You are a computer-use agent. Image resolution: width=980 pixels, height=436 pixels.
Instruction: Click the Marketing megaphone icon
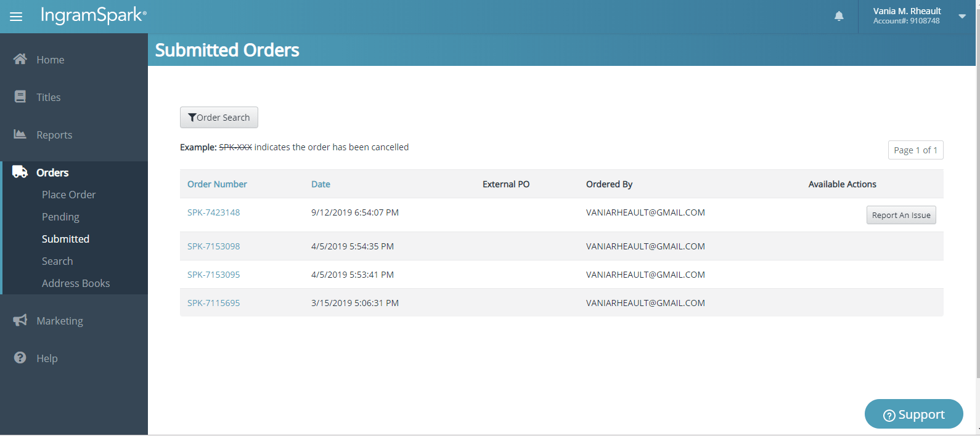click(20, 320)
